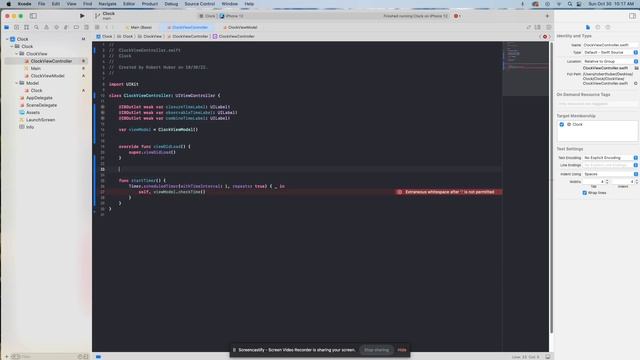Click the error badge in the jump bar
The height and width of the screenshot is (360, 640).
(545, 36)
